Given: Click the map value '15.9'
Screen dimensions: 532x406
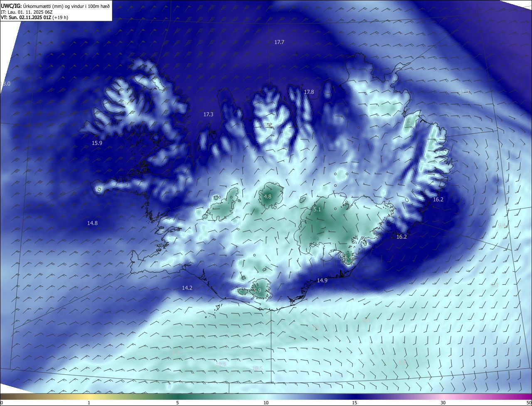Looking at the screenshot, I should (97, 143).
